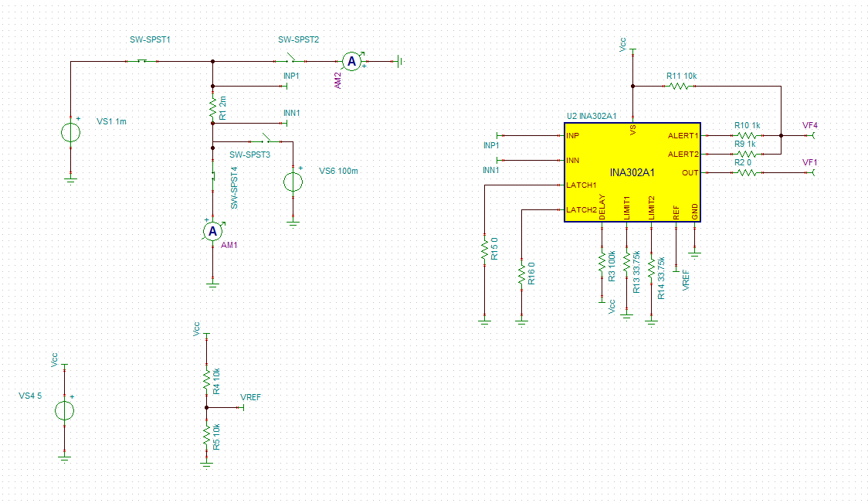
Task: Select the AM2 ammeter symbol
Action: coord(351,62)
